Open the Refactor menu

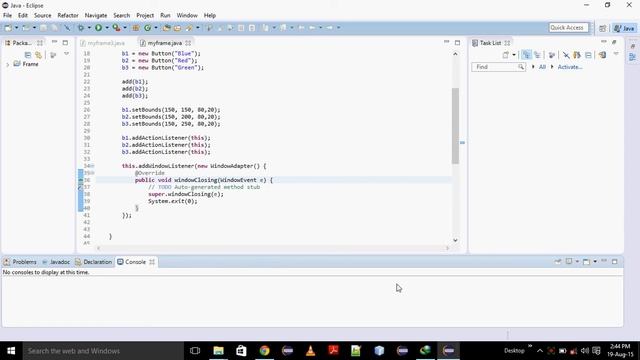(x=68, y=16)
